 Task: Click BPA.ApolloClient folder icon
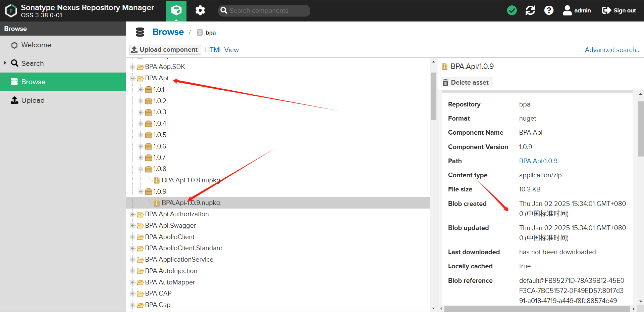tap(140, 237)
